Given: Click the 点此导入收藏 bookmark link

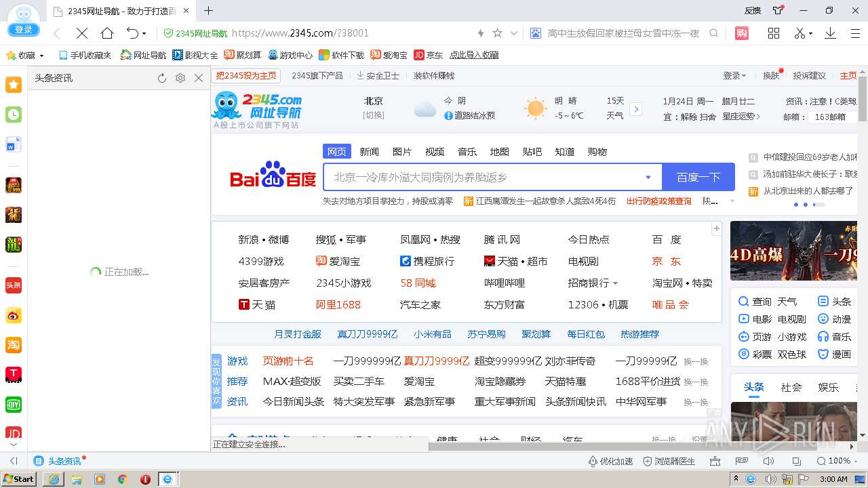Looking at the screenshot, I should 474,55.
